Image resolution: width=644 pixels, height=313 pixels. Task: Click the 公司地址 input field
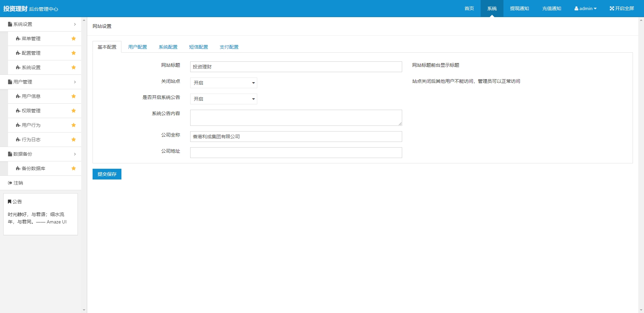click(296, 153)
